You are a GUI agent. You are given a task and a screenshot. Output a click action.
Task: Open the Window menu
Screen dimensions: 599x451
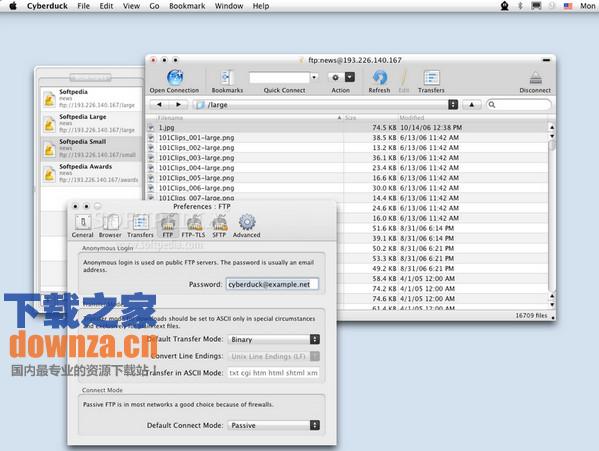(229, 6)
